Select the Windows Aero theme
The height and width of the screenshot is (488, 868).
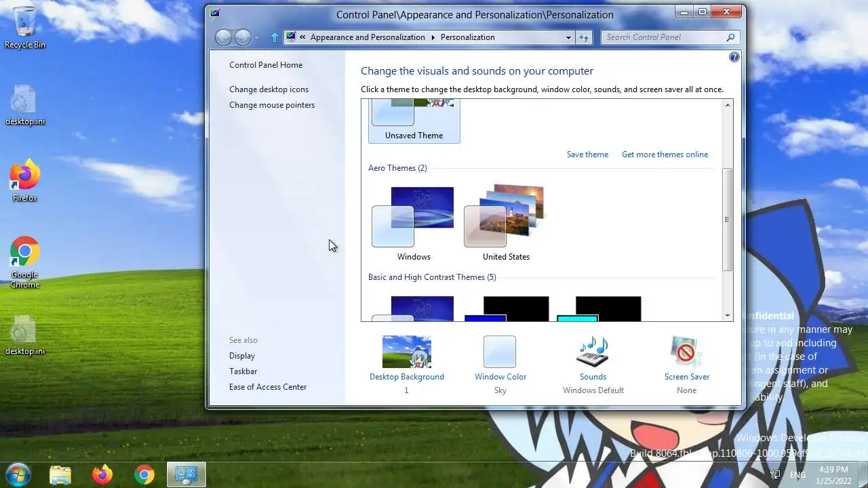coord(414,224)
